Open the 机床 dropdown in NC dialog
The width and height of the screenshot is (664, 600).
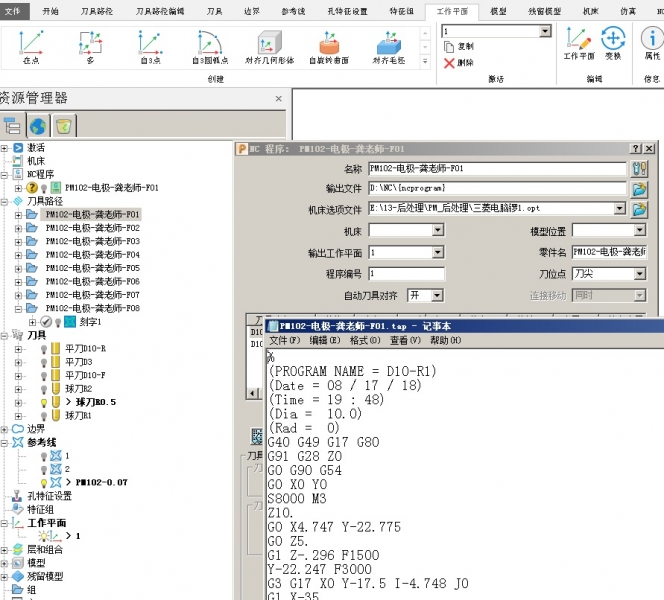438,230
